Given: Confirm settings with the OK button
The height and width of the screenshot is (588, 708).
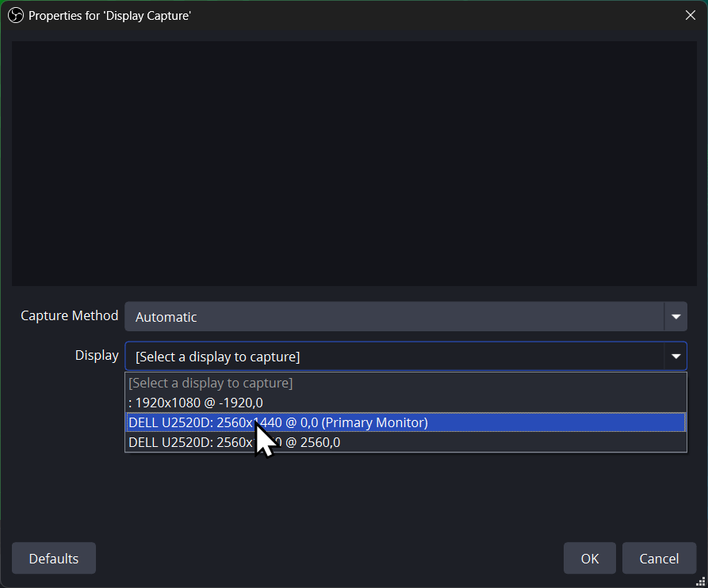Looking at the screenshot, I should pos(590,559).
